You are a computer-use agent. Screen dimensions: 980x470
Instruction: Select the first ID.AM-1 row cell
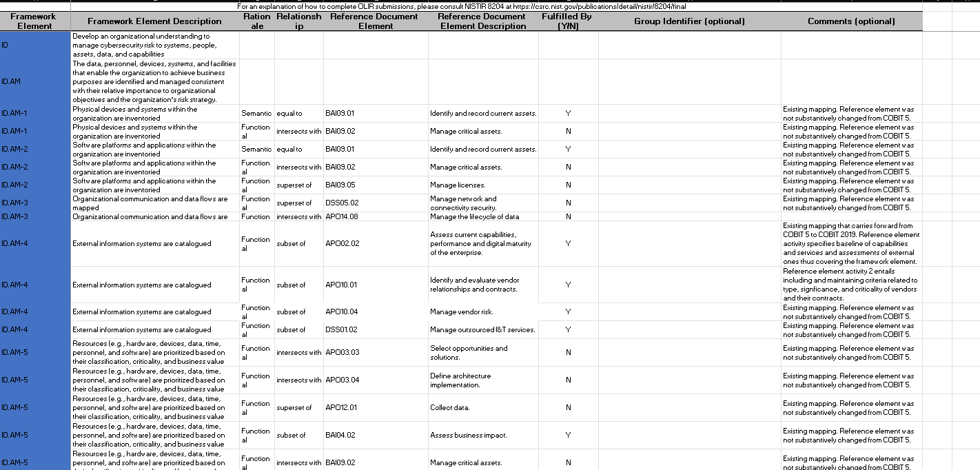pos(34,113)
